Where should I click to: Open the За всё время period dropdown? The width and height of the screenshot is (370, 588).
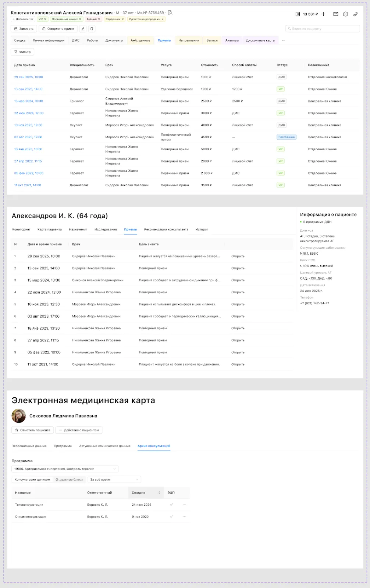[x=114, y=480]
